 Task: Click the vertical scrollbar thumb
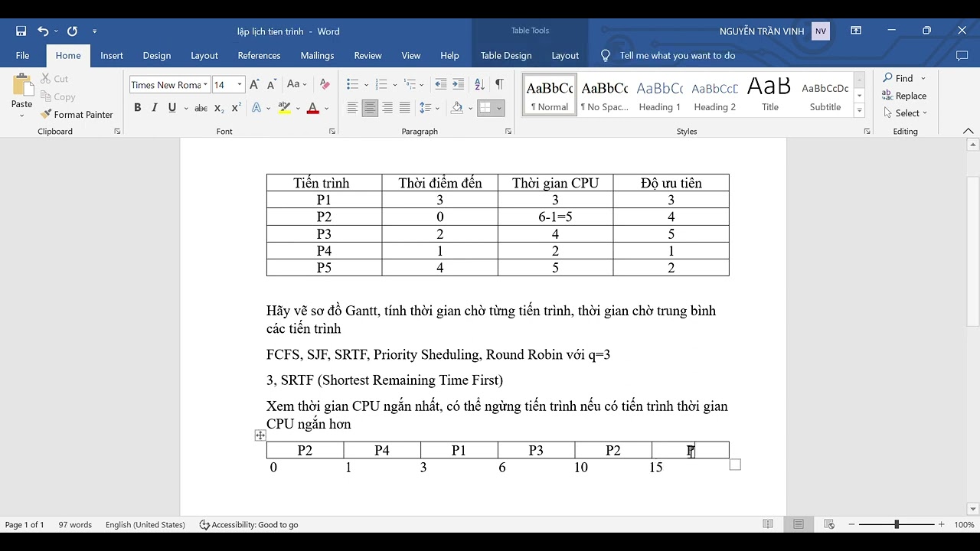pyautogui.click(x=973, y=252)
